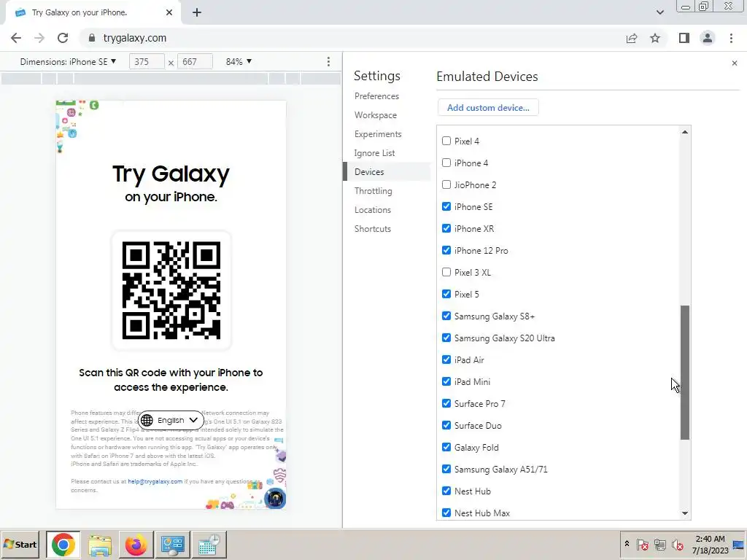The width and height of the screenshot is (747, 560).
Task: Uncheck the iPhone XR device
Action: 446,228
